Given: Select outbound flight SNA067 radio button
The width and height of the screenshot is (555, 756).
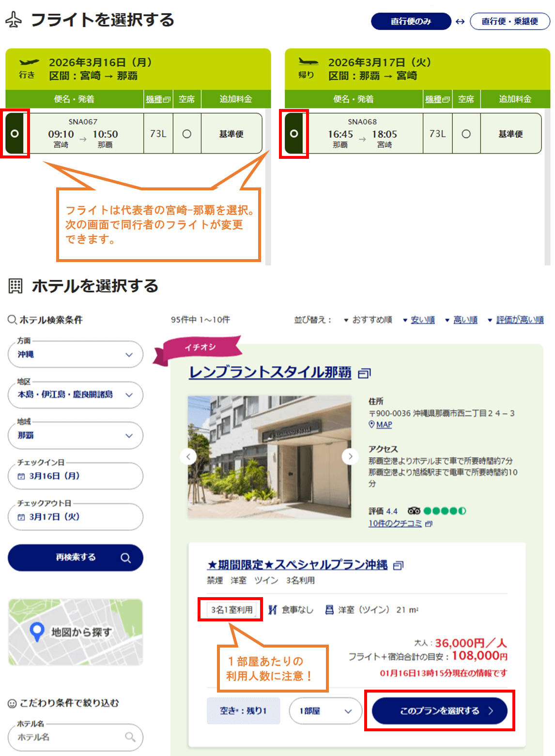Looking at the screenshot, I should [15, 134].
